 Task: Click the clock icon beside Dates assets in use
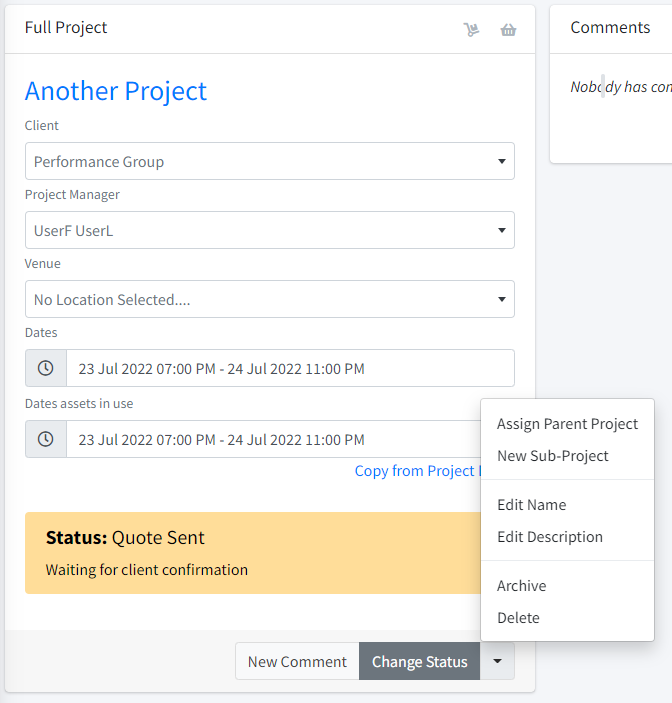pyautogui.click(x=46, y=439)
